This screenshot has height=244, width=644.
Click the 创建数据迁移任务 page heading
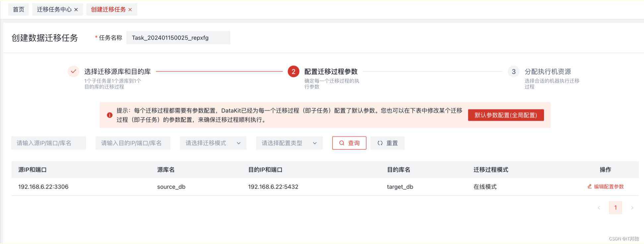pos(45,38)
